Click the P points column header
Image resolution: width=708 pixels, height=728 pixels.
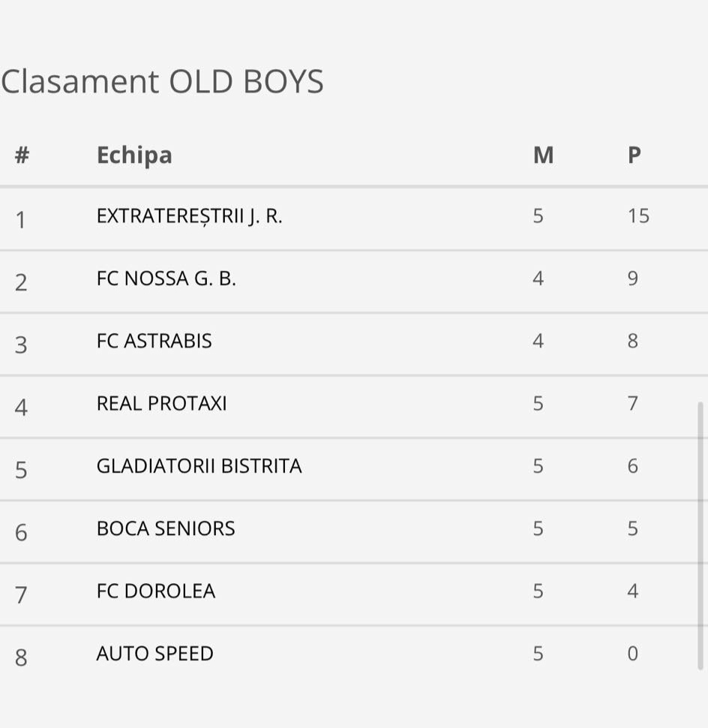634,155
